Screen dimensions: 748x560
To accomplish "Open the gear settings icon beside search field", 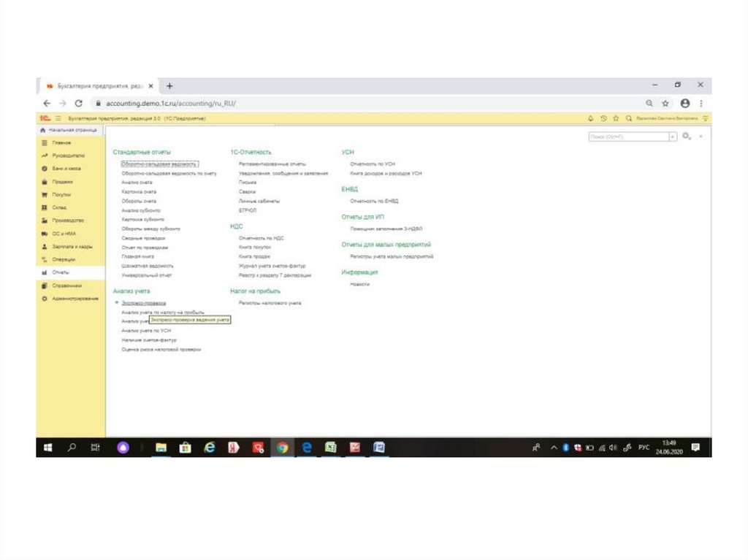I will [686, 137].
